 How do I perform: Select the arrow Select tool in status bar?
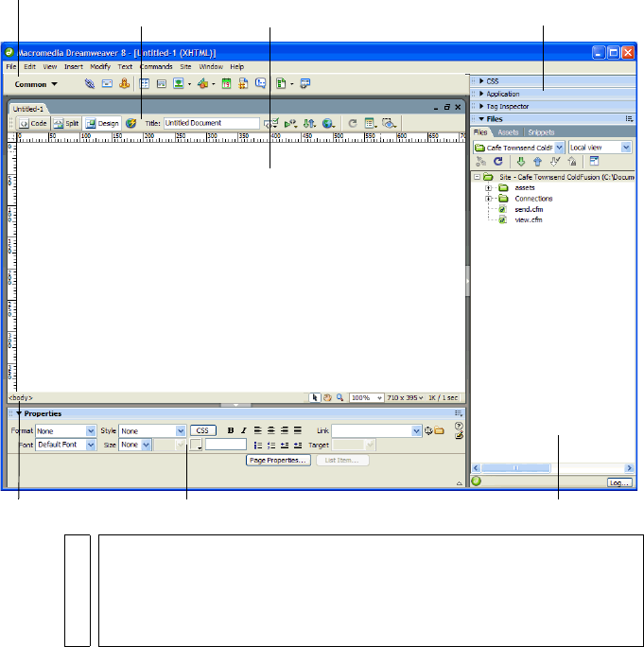(315, 398)
